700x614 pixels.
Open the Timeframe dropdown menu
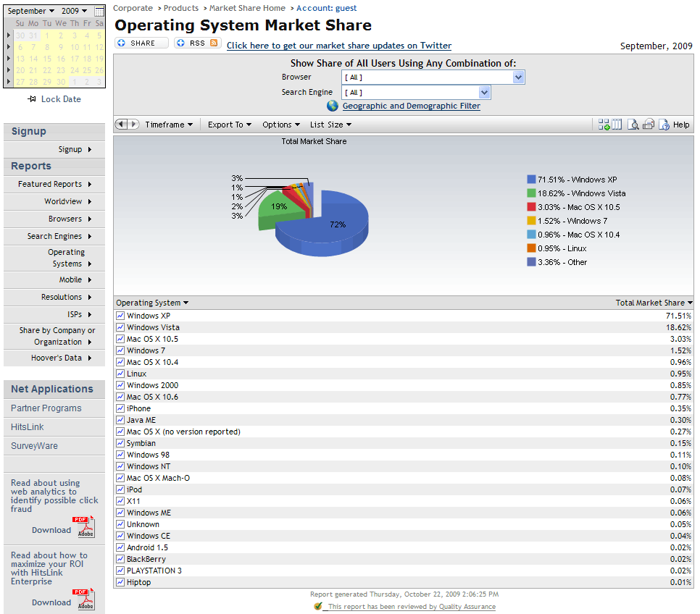point(169,125)
